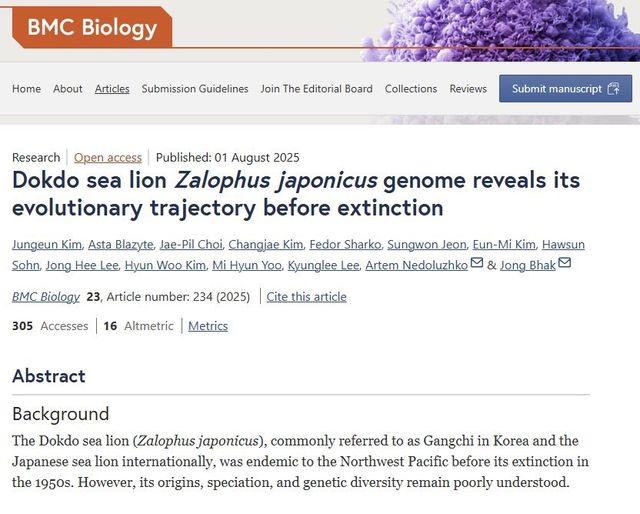The height and width of the screenshot is (514, 640).
Task: Click Cite this article
Action: pyautogui.click(x=306, y=296)
